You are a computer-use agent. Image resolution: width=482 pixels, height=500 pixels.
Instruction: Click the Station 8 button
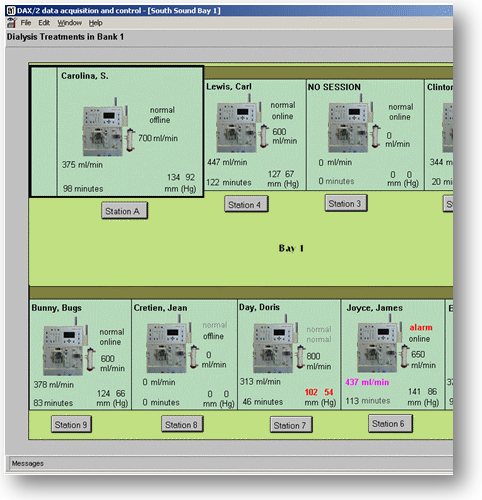(182, 424)
